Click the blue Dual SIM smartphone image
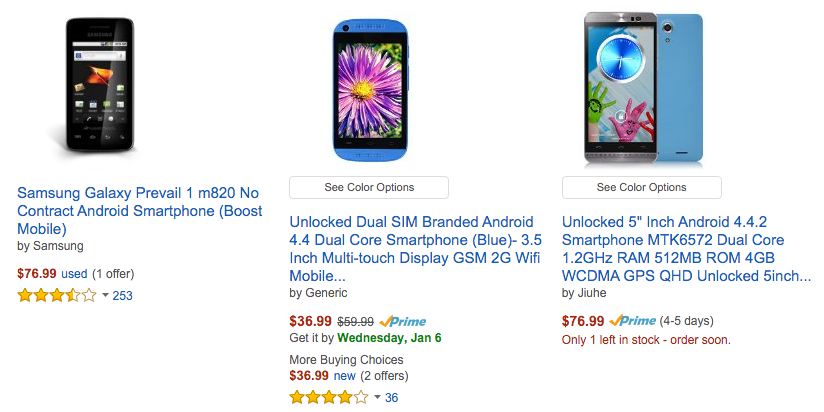 click(370, 89)
